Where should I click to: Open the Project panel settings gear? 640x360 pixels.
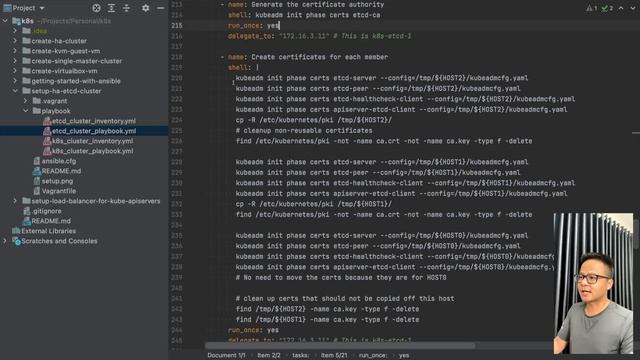pyautogui.click(x=145, y=8)
